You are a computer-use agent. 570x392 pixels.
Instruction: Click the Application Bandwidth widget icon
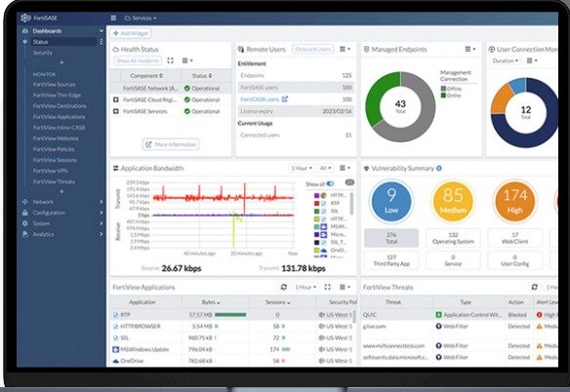pos(115,168)
